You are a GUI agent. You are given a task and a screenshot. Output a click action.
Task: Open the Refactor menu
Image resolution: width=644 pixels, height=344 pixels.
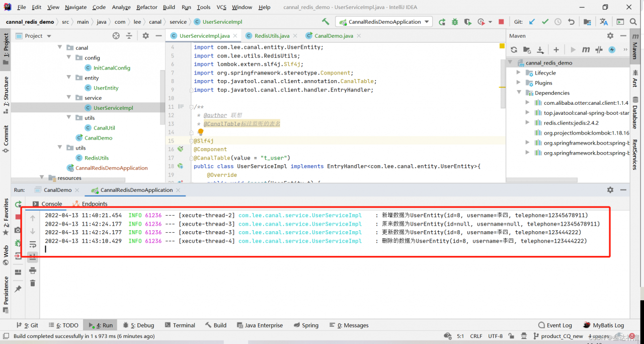(x=146, y=7)
